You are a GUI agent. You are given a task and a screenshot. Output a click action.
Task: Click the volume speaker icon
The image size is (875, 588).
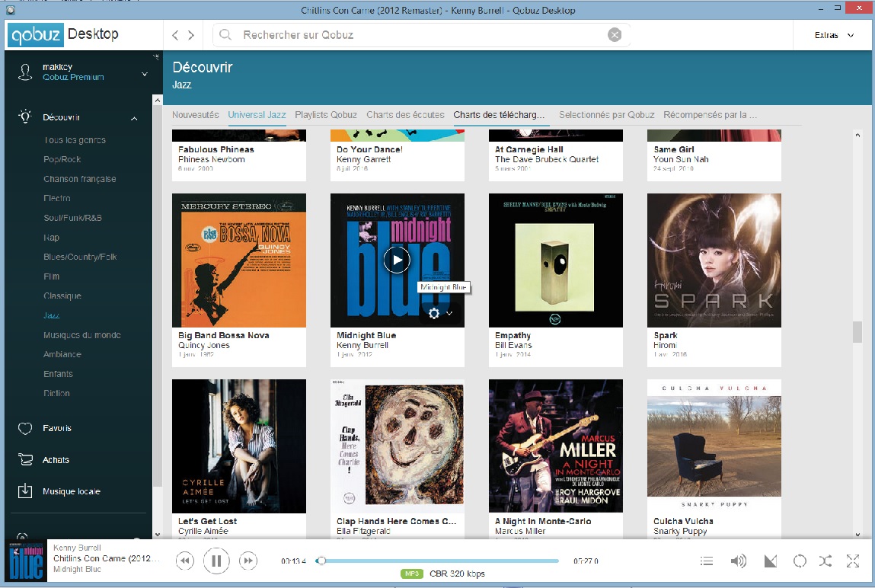tap(738, 561)
